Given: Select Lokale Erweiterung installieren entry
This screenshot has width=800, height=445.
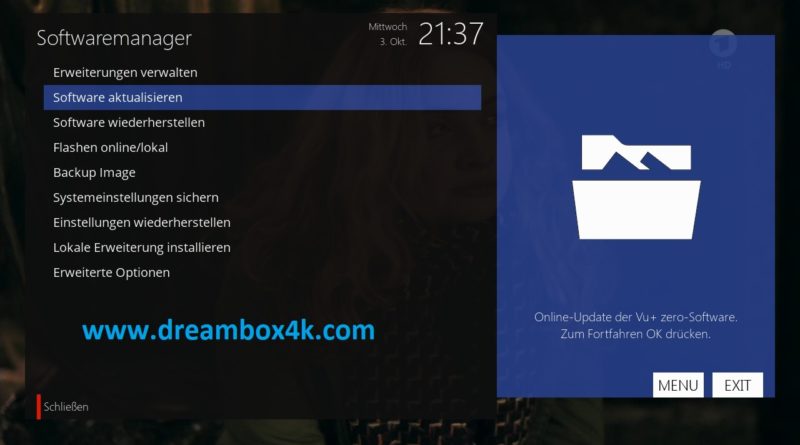Looking at the screenshot, I should tap(262, 248).
